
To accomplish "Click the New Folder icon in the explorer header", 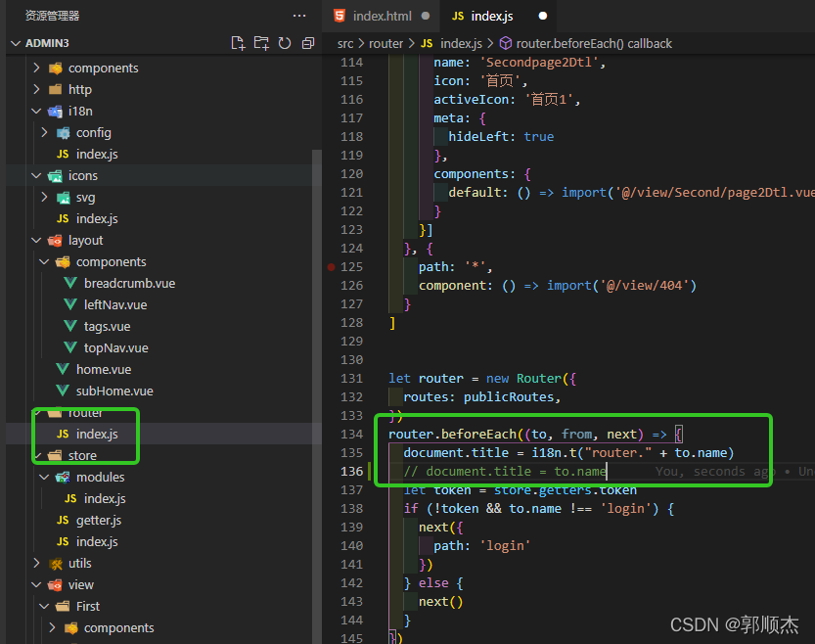I will tap(261, 43).
